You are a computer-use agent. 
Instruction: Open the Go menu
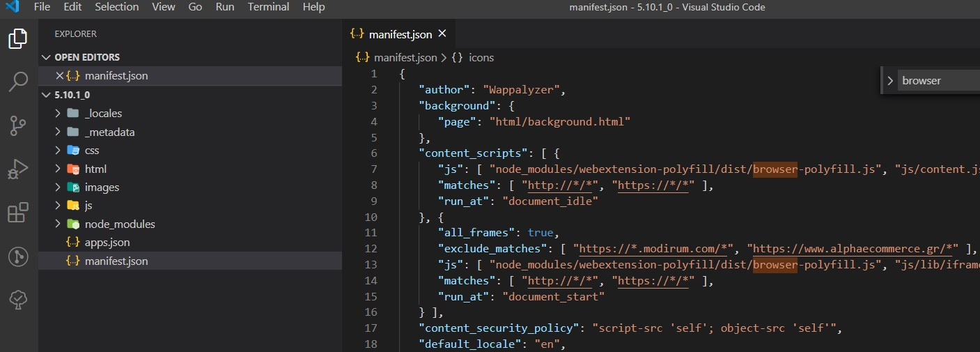(x=195, y=7)
